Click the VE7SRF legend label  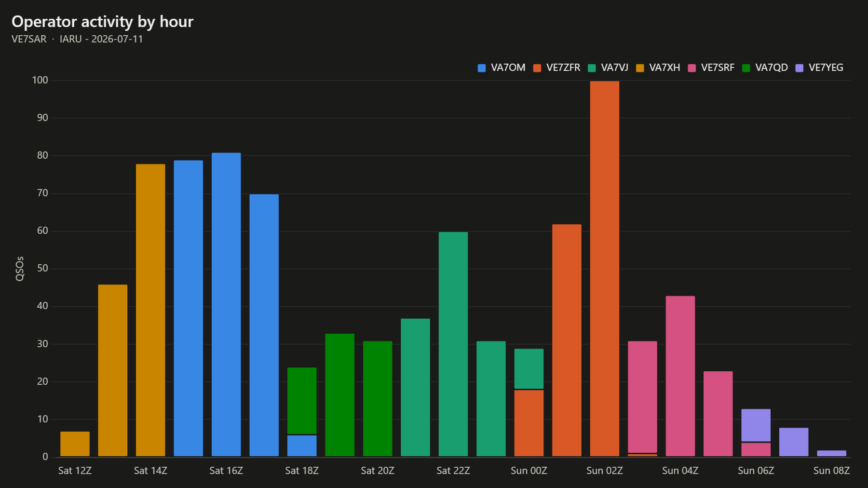[x=718, y=68]
